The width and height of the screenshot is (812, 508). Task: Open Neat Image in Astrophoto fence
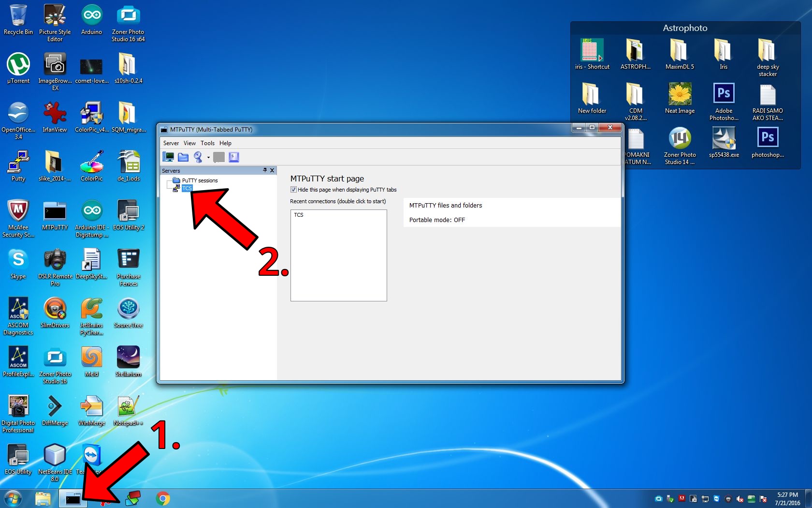click(x=680, y=98)
